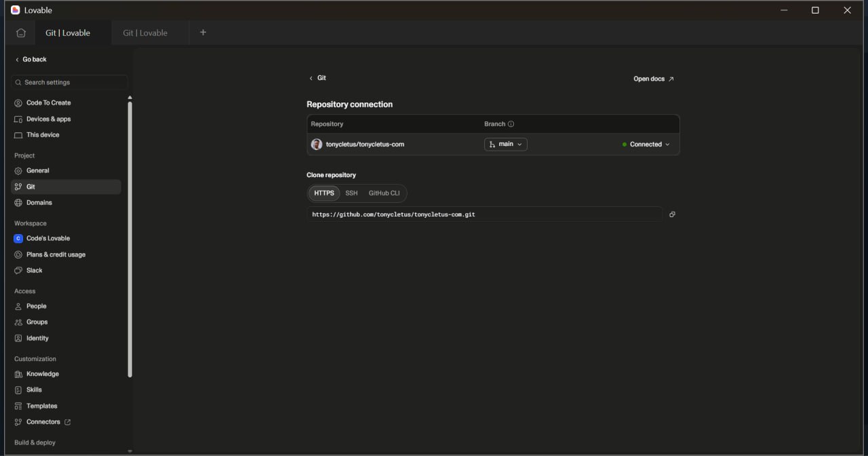Image resolution: width=868 pixels, height=456 pixels.
Task: Click the Search settings field
Action: point(70,83)
